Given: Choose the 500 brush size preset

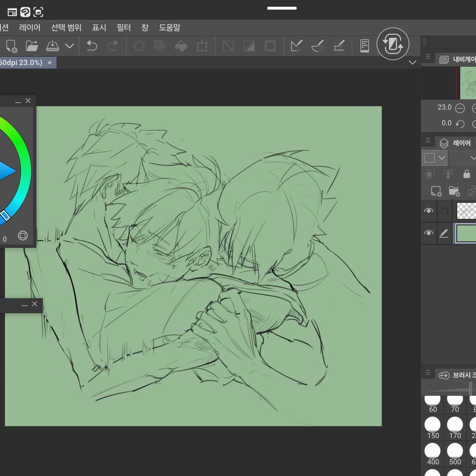Looking at the screenshot, I should point(455,454).
